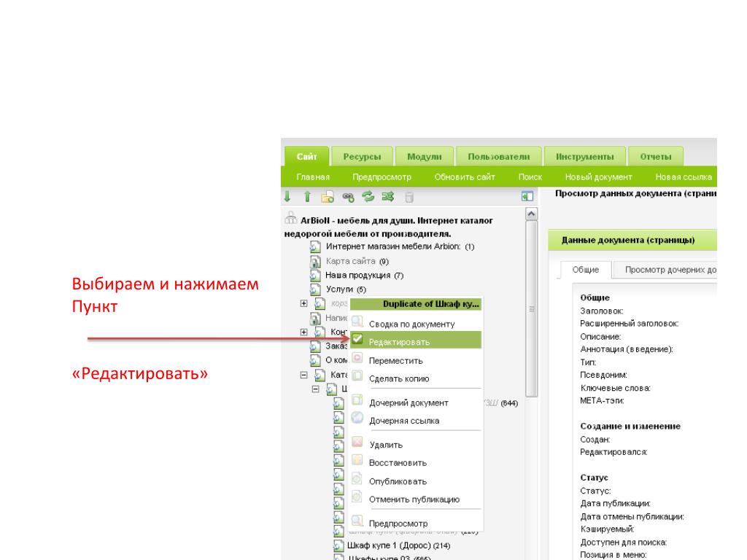Click the refresh tree icon
This screenshot has width=747, height=560.
(x=368, y=196)
